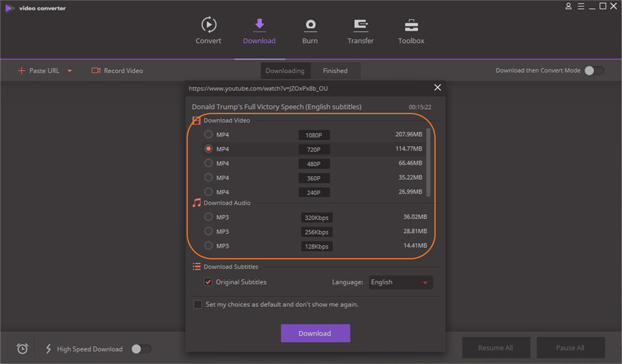Click the video converter app logo
The height and width of the screenshot is (364, 622).
coord(9,8)
